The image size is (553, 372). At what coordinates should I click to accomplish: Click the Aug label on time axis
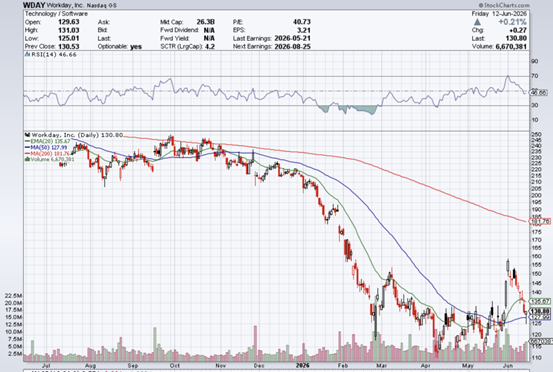pyautogui.click(x=90, y=366)
